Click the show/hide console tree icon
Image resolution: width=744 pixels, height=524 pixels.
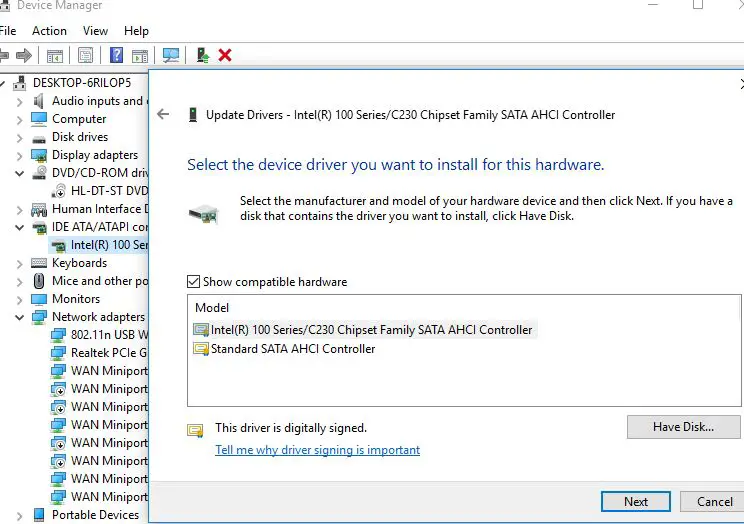55,56
